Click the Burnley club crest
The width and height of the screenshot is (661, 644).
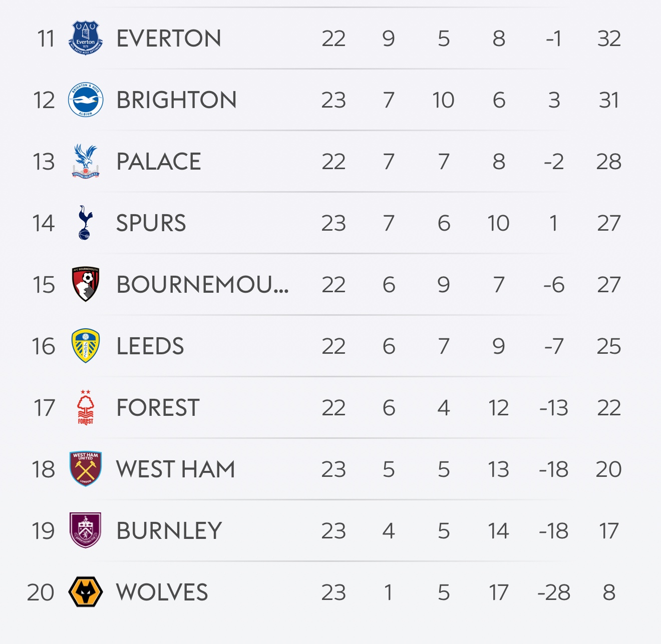click(x=86, y=530)
